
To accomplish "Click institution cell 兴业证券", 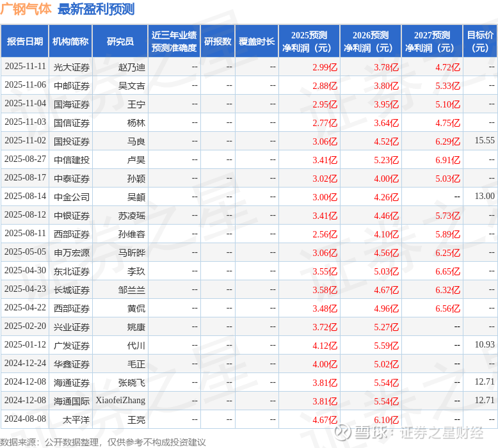I will [x=72, y=327].
